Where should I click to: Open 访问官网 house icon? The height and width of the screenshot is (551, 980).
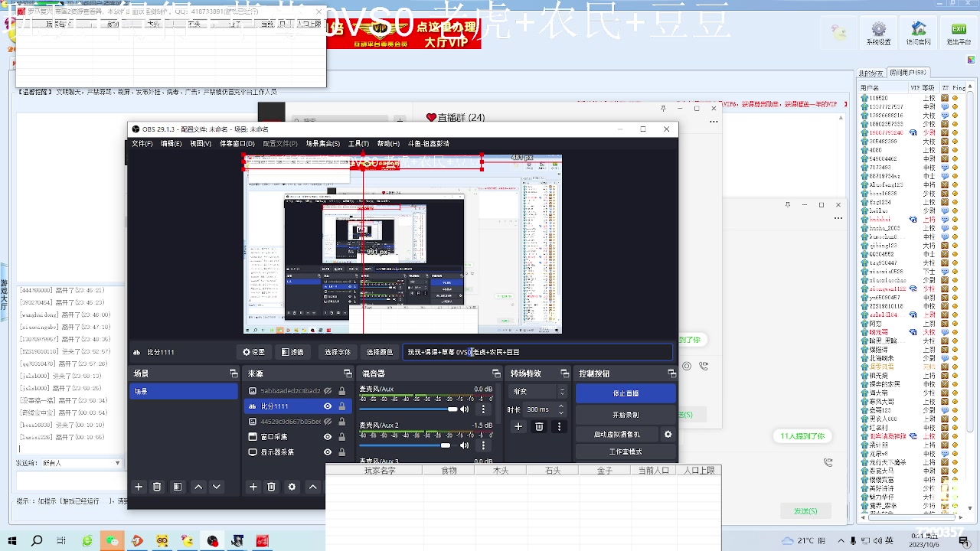pyautogui.click(x=918, y=34)
